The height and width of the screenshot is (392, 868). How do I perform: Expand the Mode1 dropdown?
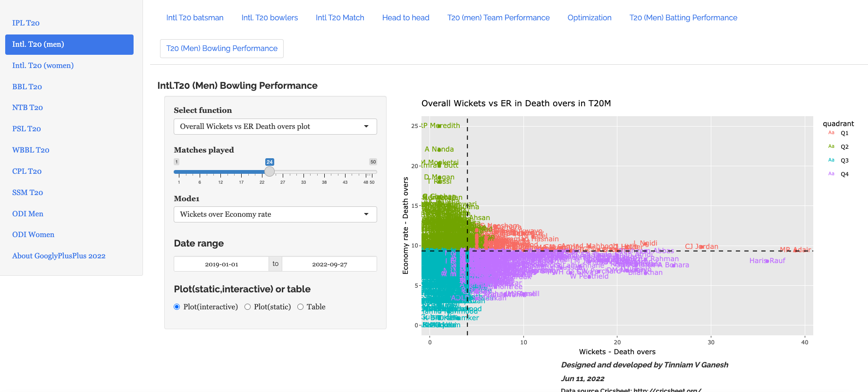(275, 214)
